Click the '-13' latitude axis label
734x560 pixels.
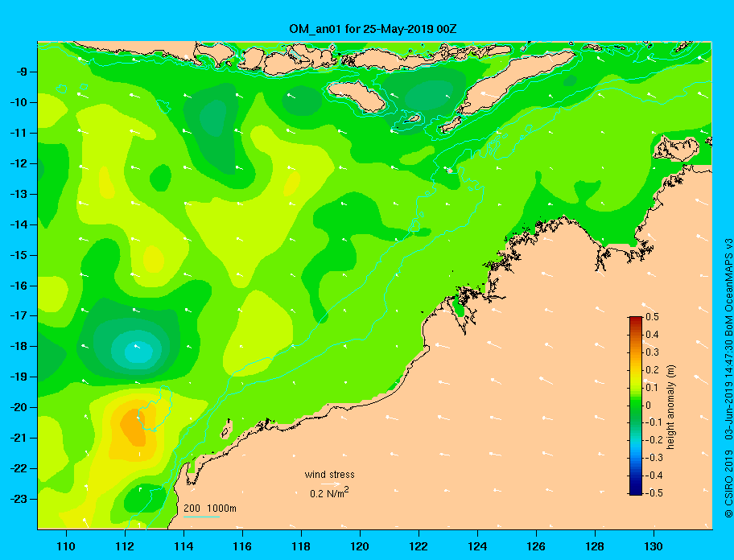[x=19, y=194]
